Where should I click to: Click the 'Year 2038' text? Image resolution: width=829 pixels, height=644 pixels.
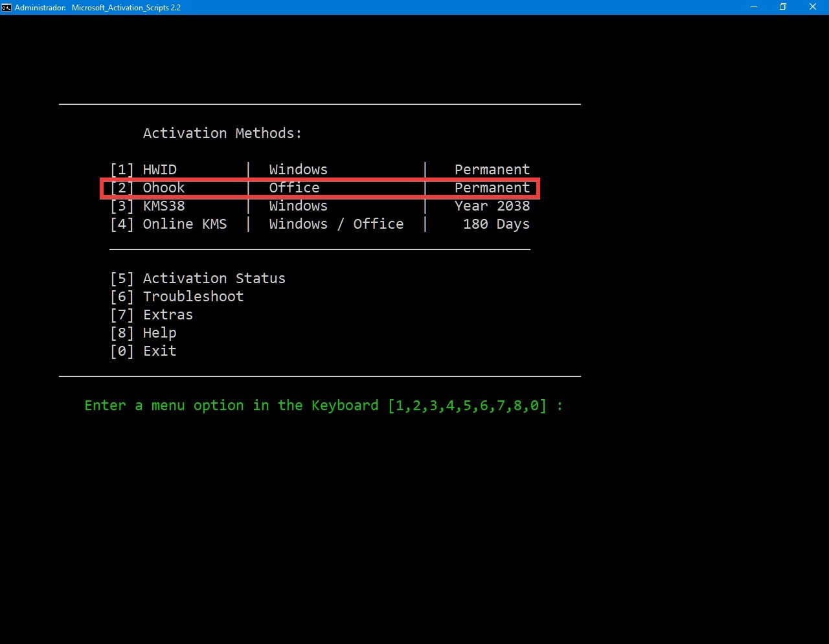492,206
